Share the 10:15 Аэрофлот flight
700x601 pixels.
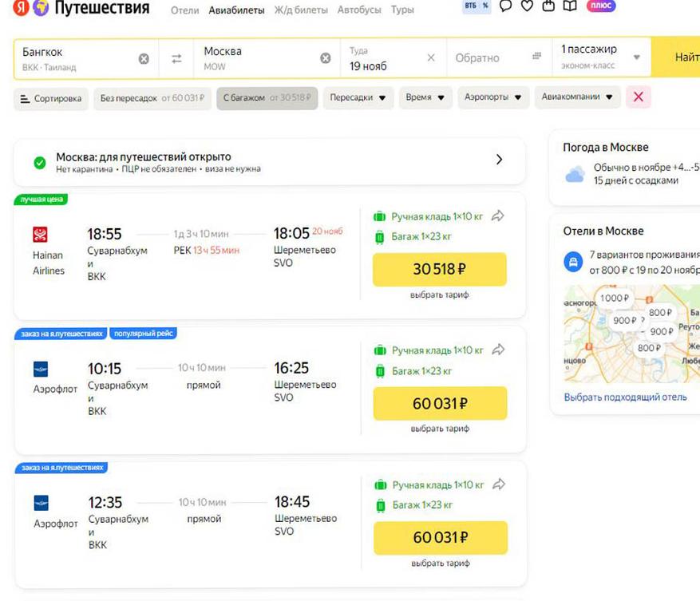coord(499,350)
